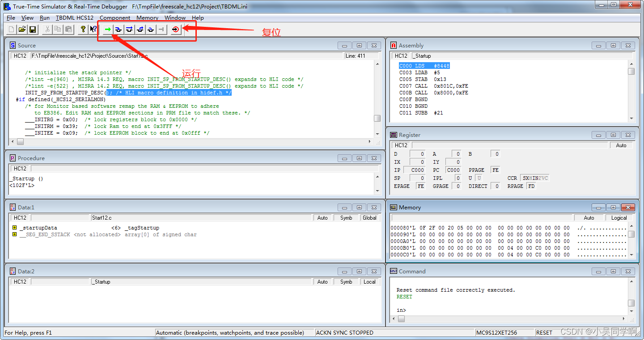The height and width of the screenshot is (340, 644).
Task: Click memory row 0000C0'L
Action: tap(508, 255)
